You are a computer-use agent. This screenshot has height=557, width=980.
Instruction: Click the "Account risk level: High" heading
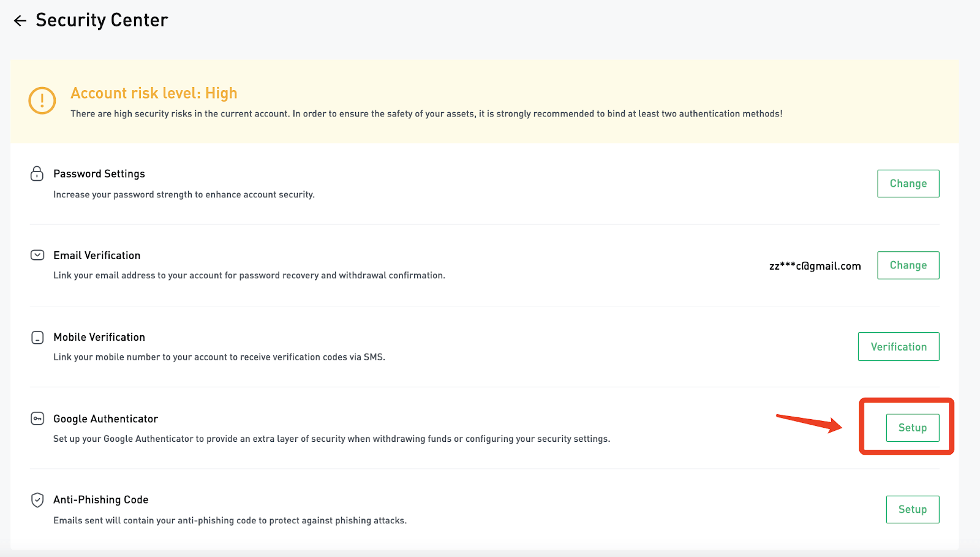(x=154, y=93)
